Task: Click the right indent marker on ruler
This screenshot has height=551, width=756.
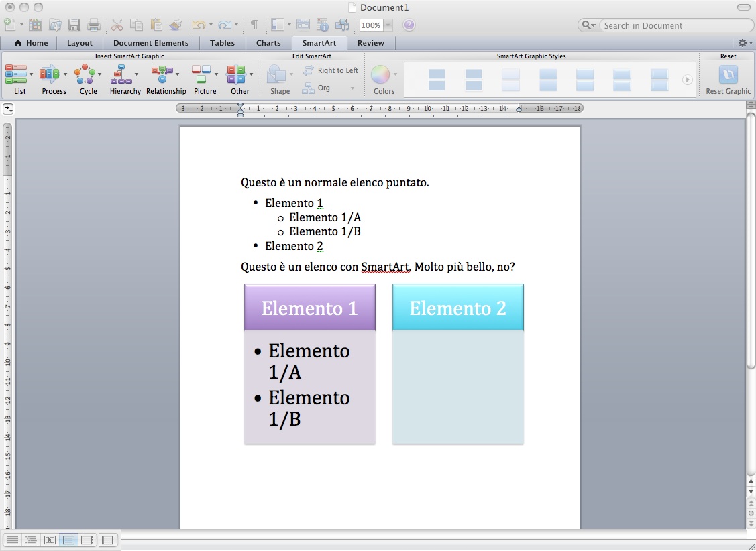Action: (519, 109)
